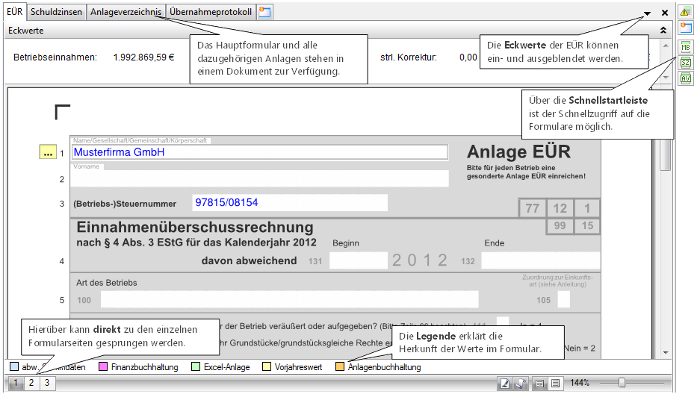Screen dimensions: 700x397
Task: Click the Eckwerte scrollbar up arrow
Action: coord(666,46)
